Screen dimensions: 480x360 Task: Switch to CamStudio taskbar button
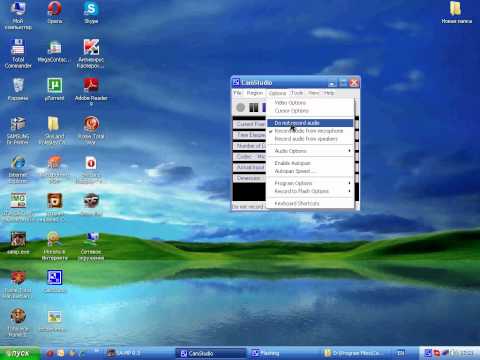(211, 353)
